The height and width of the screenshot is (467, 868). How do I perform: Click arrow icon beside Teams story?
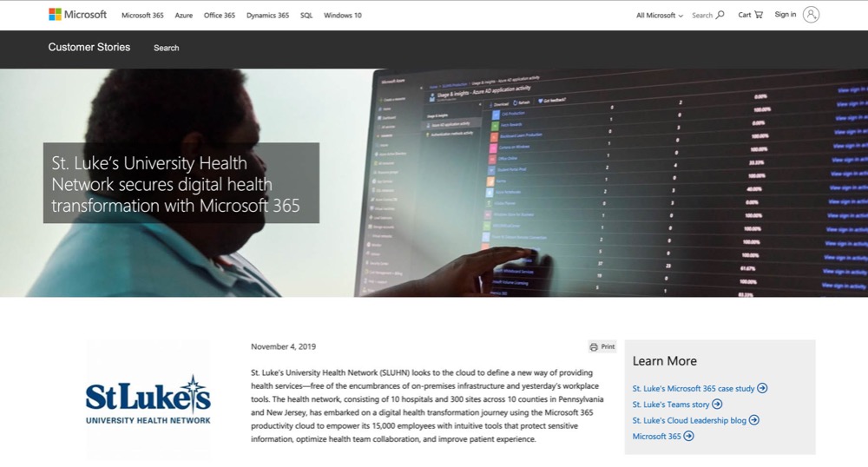[717, 404]
